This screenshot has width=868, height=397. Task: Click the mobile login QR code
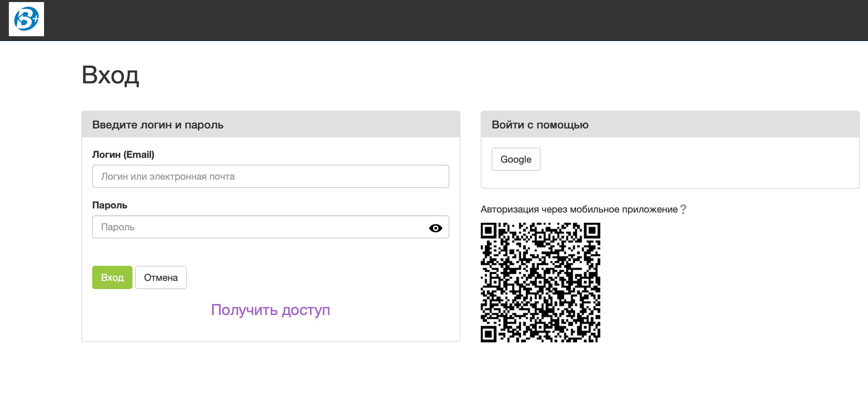(540, 282)
